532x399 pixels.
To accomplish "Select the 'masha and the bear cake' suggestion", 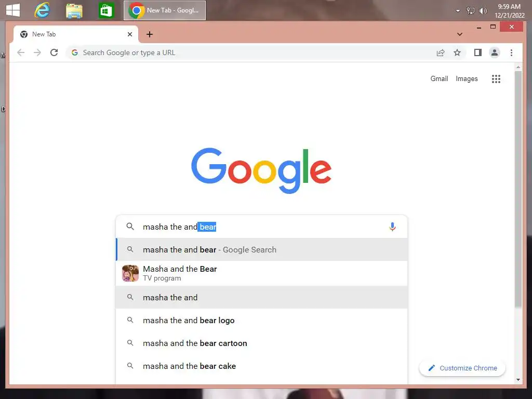I will click(262, 366).
